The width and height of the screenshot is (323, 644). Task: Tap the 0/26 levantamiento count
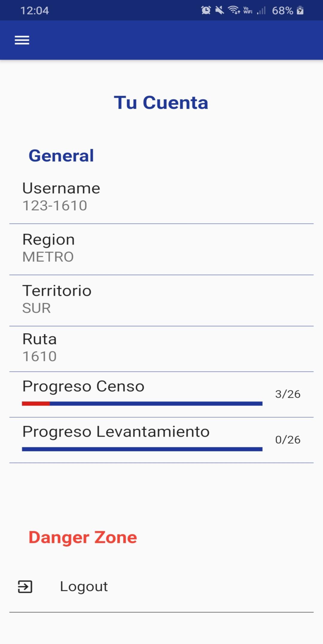coord(288,440)
